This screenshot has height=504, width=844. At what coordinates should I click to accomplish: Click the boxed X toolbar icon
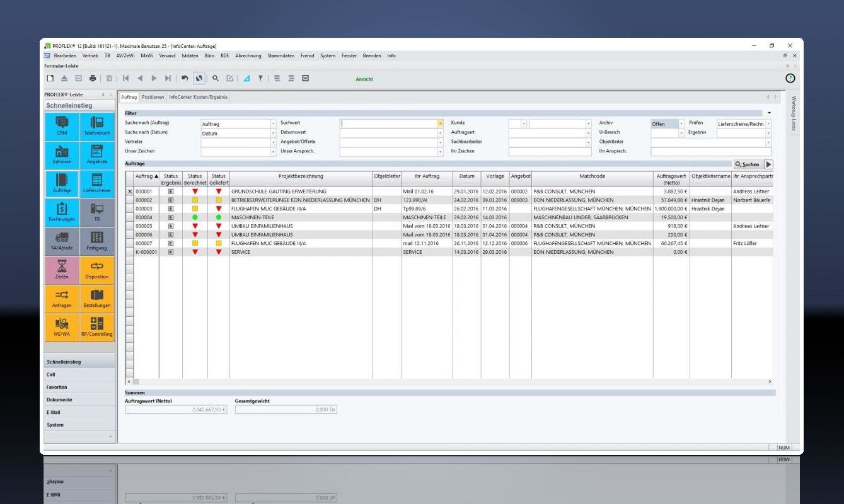pos(306,78)
